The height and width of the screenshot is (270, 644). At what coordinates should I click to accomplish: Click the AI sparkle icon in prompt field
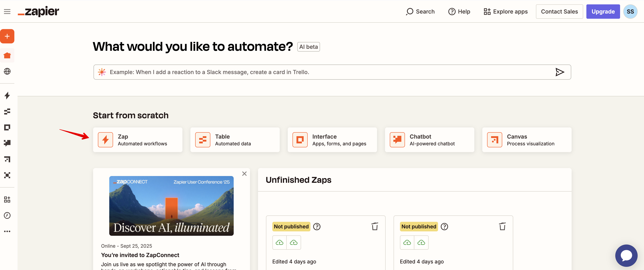(102, 72)
